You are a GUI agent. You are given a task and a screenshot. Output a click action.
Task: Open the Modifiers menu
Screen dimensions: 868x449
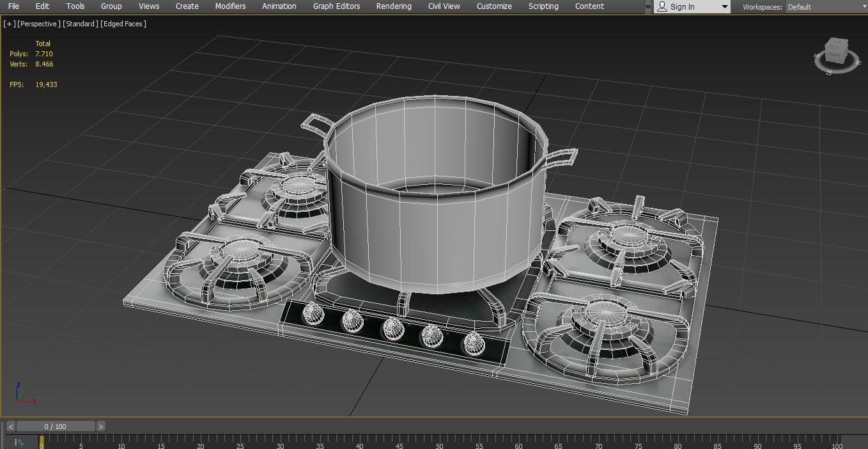(230, 6)
